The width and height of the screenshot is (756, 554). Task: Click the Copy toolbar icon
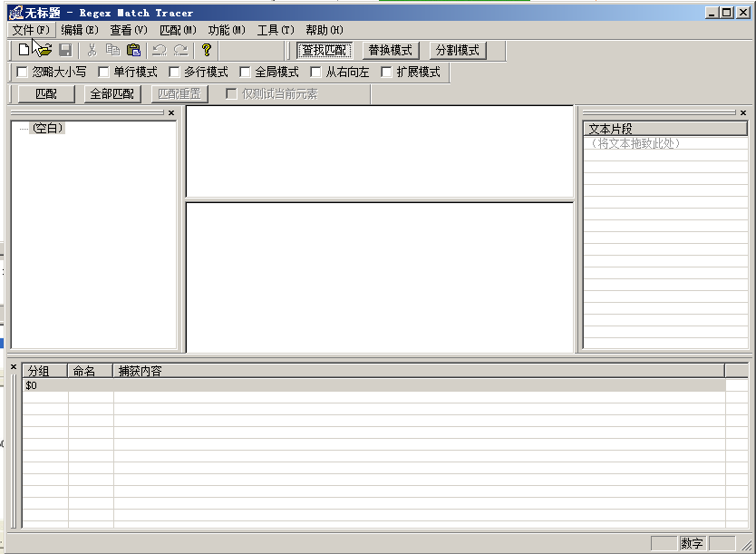(112, 50)
